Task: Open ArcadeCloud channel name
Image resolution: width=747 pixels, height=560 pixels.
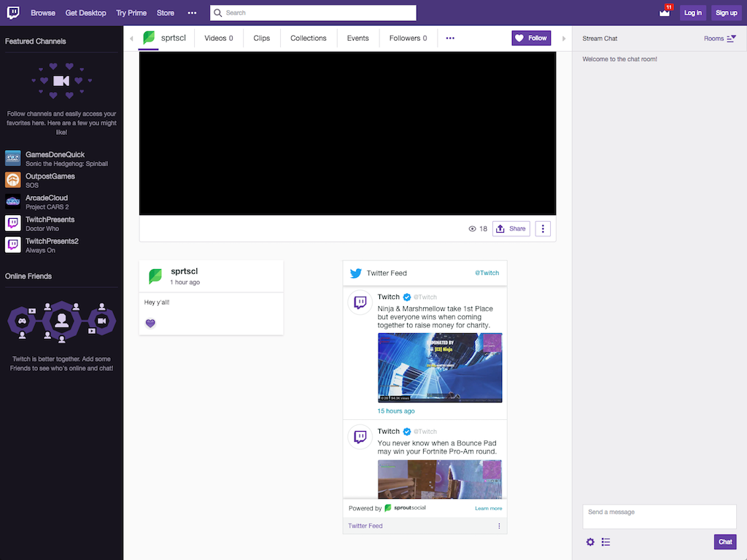Action: click(47, 198)
